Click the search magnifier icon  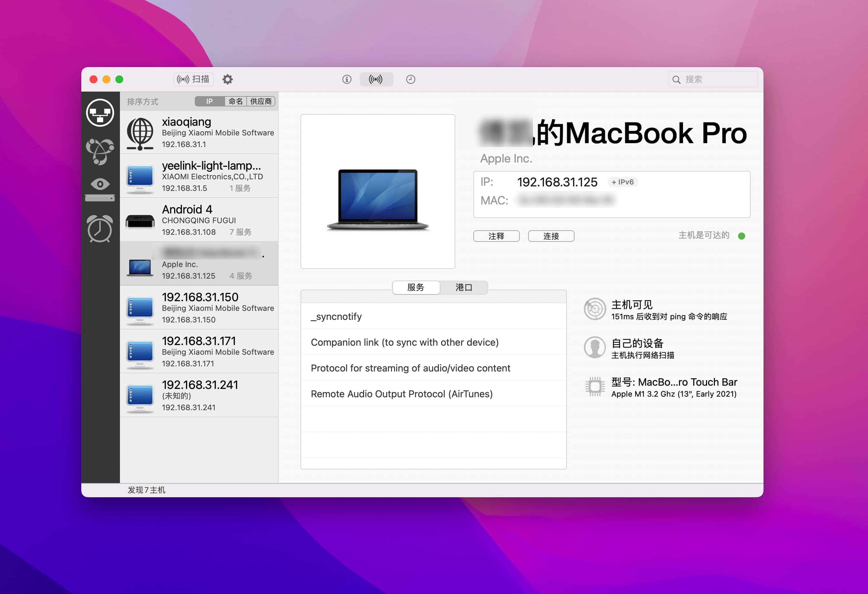click(x=676, y=80)
